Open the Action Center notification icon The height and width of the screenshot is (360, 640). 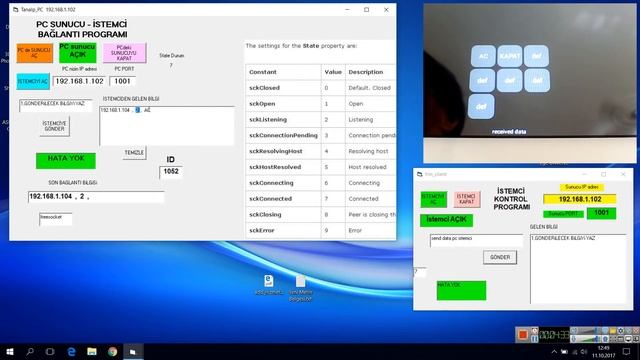627,352
